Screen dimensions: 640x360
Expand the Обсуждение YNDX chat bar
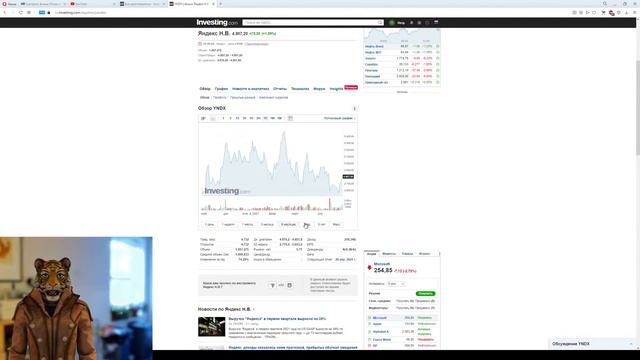(593, 344)
